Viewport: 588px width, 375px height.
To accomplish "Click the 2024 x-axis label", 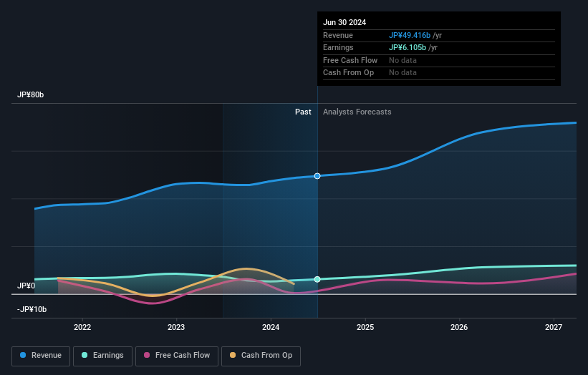I will (x=271, y=328).
